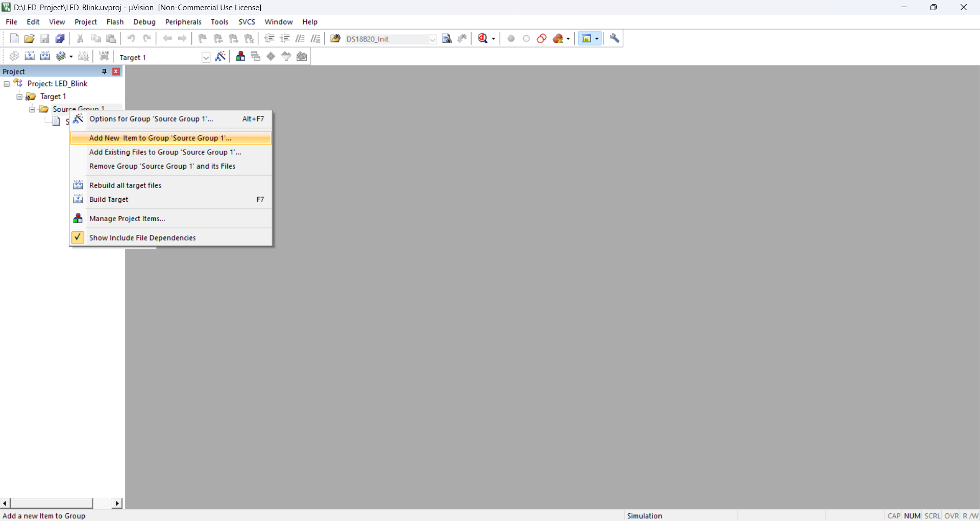The width and height of the screenshot is (980, 521).
Task: Choose Add Existing Files to Group
Action: (x=165, y=152)
